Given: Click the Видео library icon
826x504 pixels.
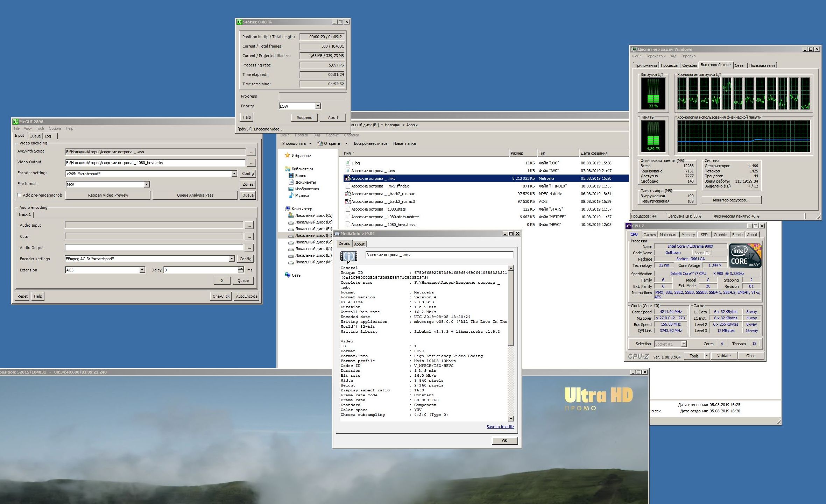Looking at the screenshot, I should pos(291,176).
